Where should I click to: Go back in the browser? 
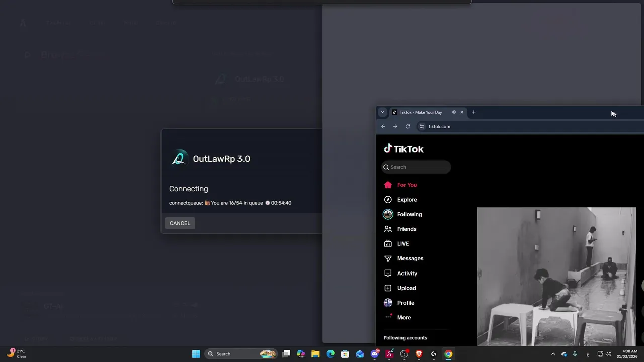tap(383, 126)
